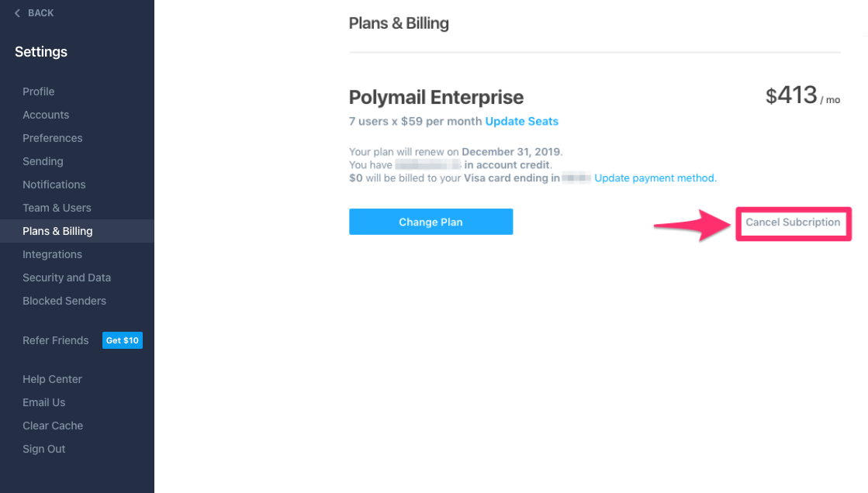Go to Accounts settings
Screen dimensions: 868x493
pos(46,115)
